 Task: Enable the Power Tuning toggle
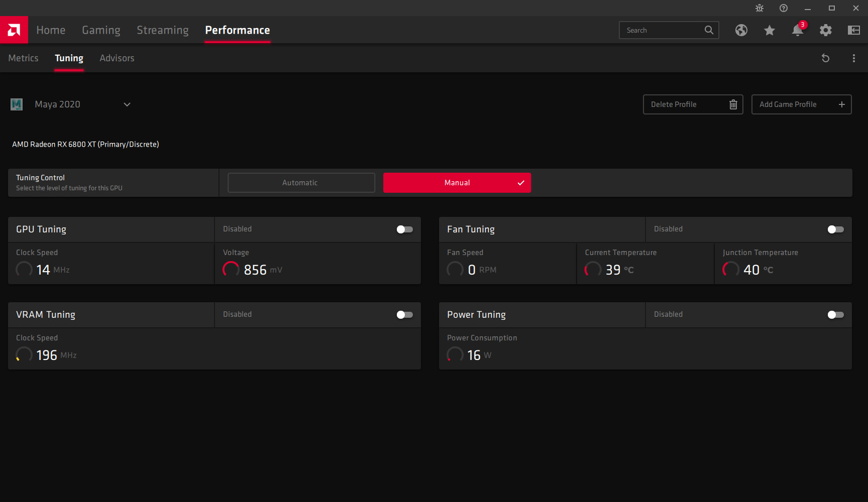click(835, 315)
